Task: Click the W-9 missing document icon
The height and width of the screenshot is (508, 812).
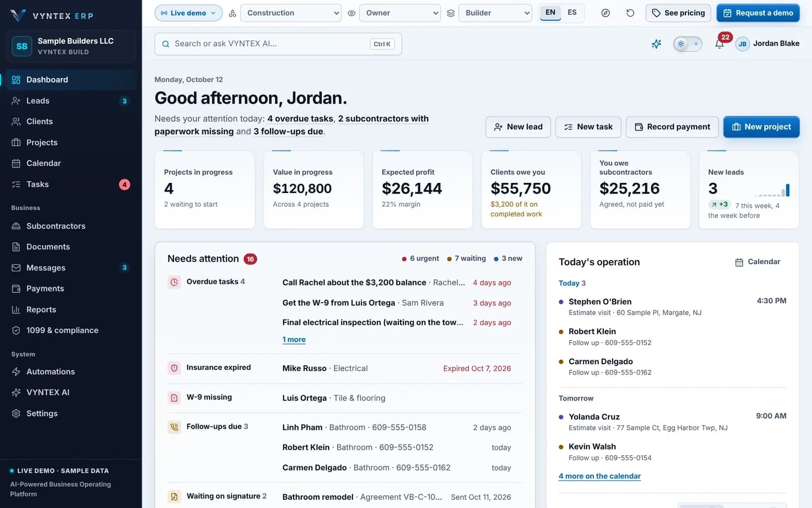Action: click(x=174, y=398)
